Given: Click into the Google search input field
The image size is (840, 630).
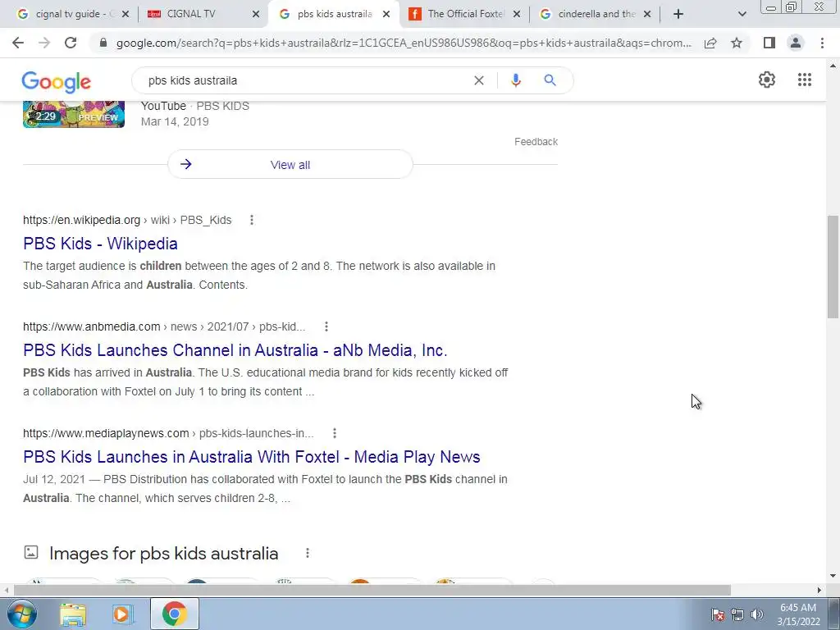Looking at the screenshot, I should click(x=305, y=80).
